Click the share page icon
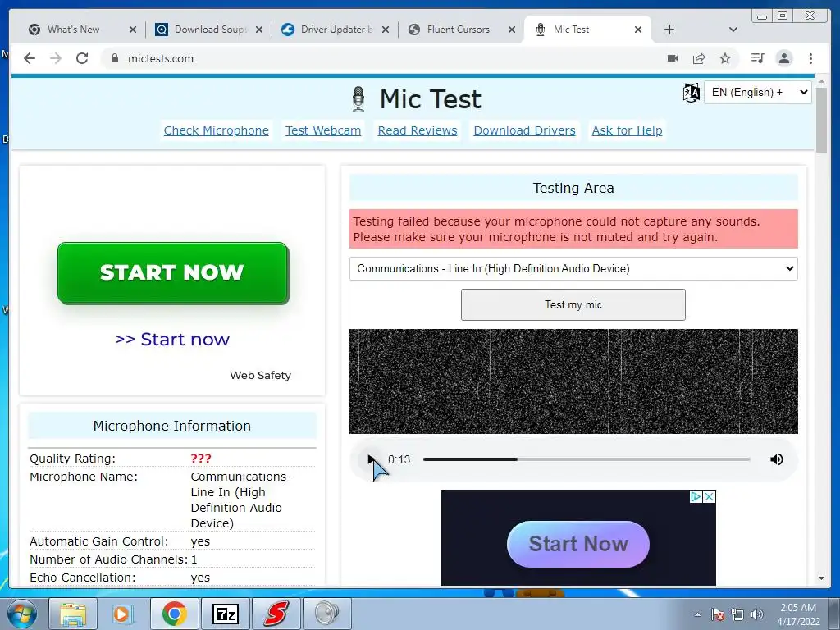 tap(699, 58)
